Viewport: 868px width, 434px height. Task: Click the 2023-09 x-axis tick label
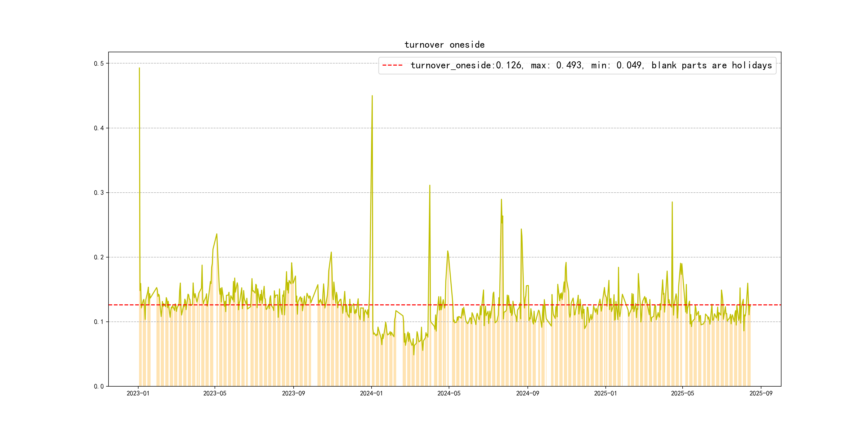[x=293, y=393]
